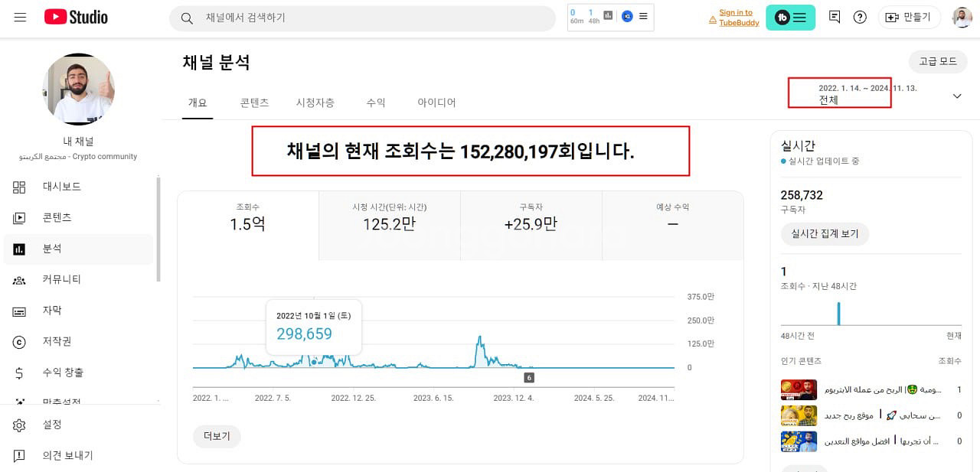Click the chart marker labeled 6
The height and width of the screenshot is (472, 980).
pyautogui.click(x=528, y=378)
